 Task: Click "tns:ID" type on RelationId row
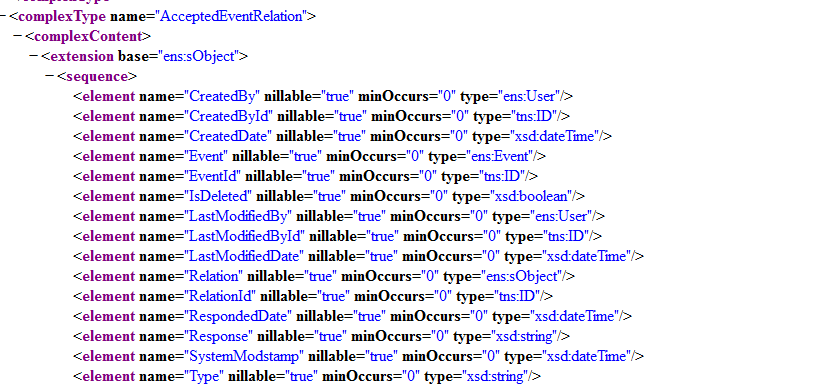(x=517, y=296)
